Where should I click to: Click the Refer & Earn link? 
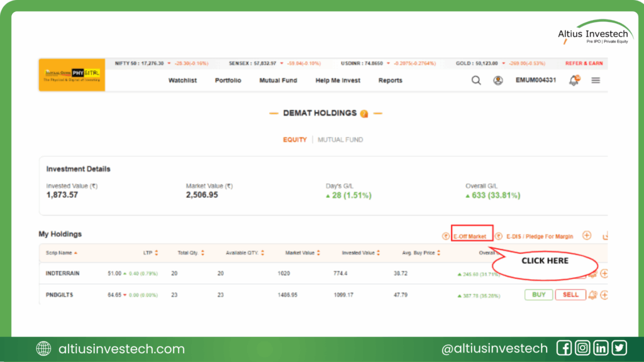coord(584,63)
